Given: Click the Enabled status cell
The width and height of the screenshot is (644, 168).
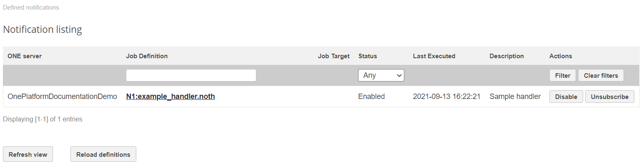Looking at the screenshot, I should click(x=371, y=96).
